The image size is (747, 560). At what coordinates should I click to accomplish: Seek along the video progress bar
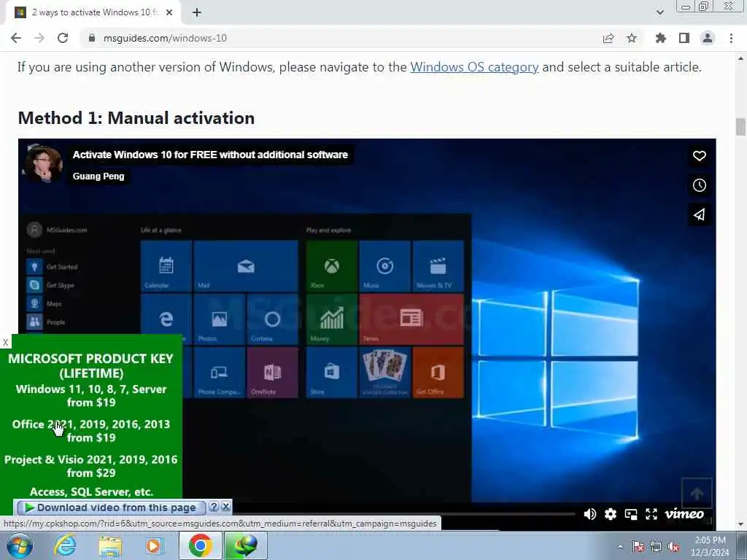pyautogui.click(x=403, y=514)
